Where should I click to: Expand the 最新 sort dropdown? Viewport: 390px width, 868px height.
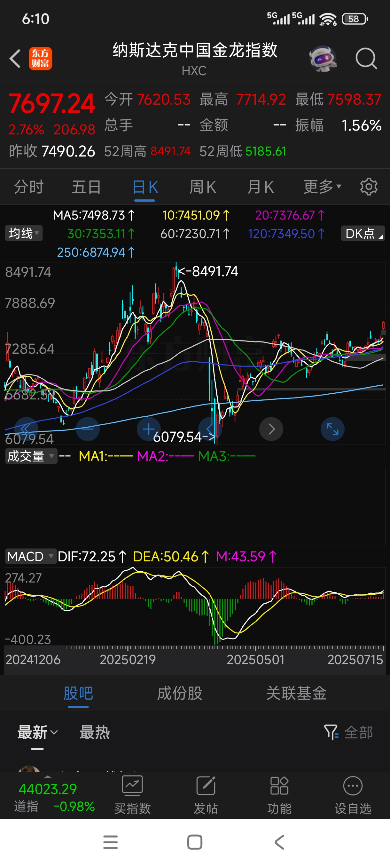pyautogui.click(x=38, y=732)
